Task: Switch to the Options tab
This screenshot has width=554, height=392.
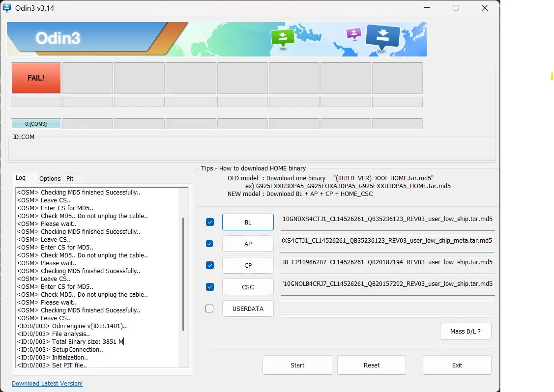Action: pyautogui.click(x=50, y=178)
